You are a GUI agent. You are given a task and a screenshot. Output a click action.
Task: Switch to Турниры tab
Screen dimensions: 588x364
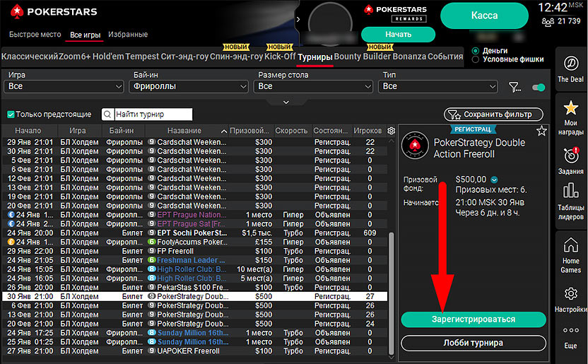(x=315, y=57)
